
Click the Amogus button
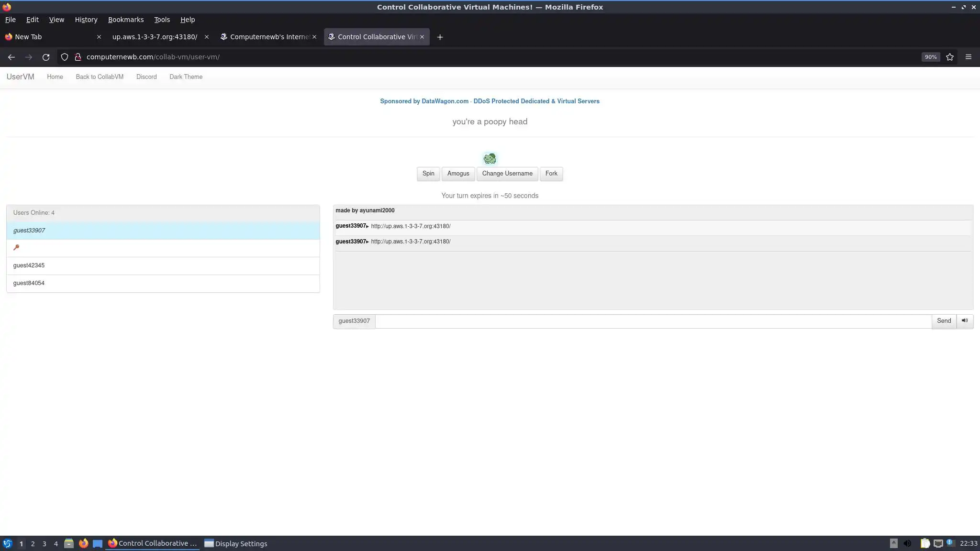pyautogui.click(x=458, y=174)
